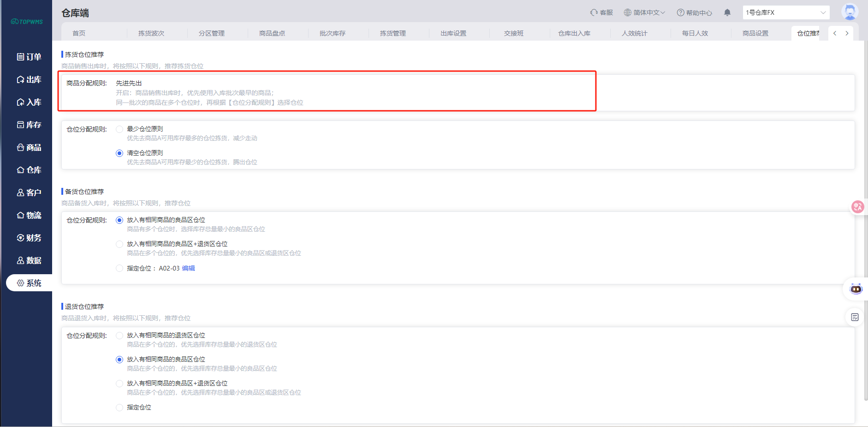Open the robot assistant floating icon

[x=856, y=289]
